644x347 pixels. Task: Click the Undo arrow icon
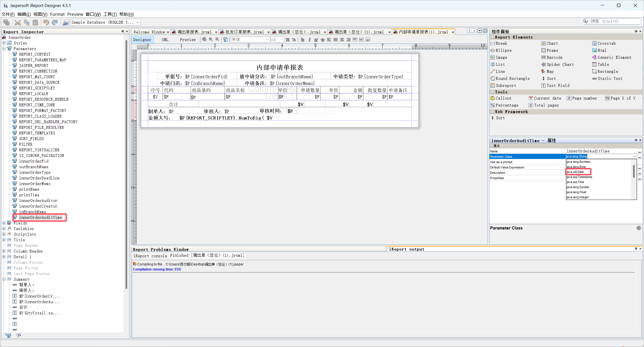[46, 22]
